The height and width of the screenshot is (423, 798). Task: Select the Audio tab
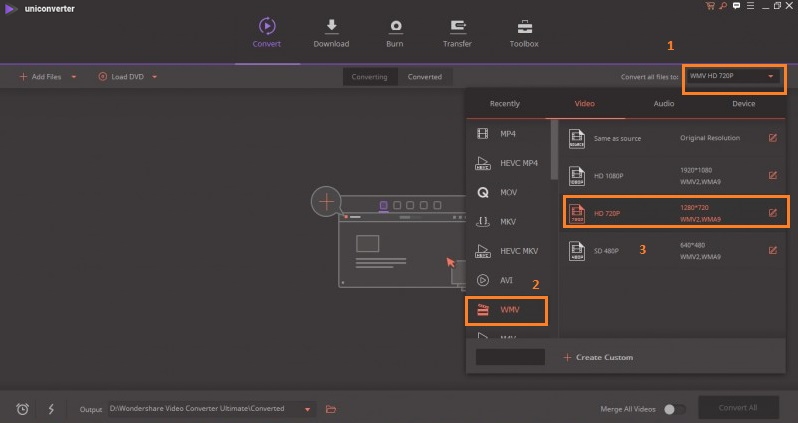click(664, 103)
